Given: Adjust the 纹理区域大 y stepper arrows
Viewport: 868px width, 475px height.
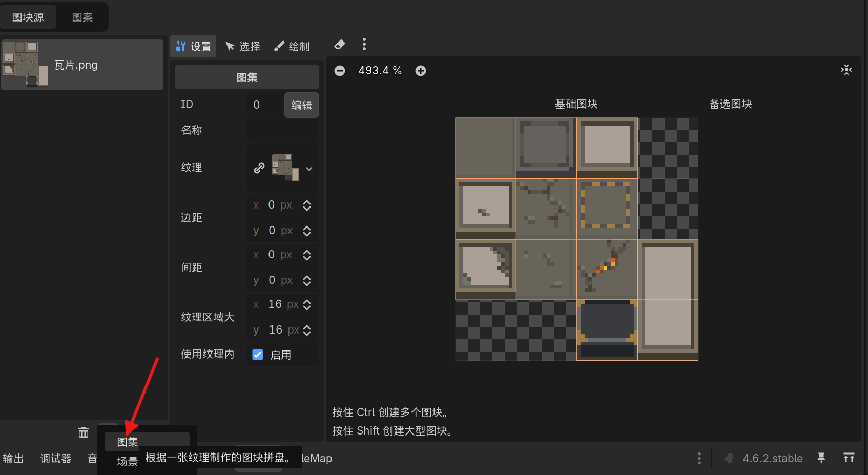Looking at the screenshot, I should [307, 331].
